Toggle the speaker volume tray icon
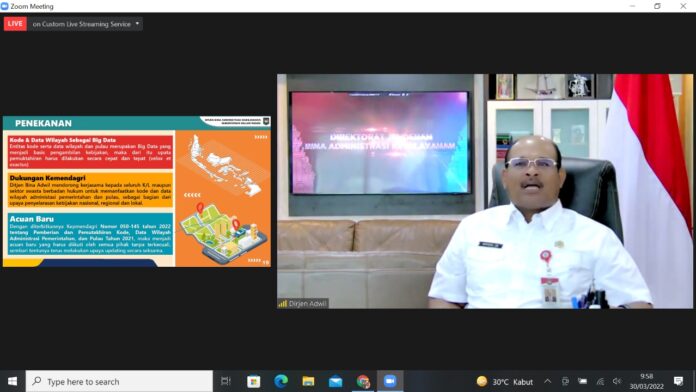This screenshot has height=392, width=696. click(617, 381)
